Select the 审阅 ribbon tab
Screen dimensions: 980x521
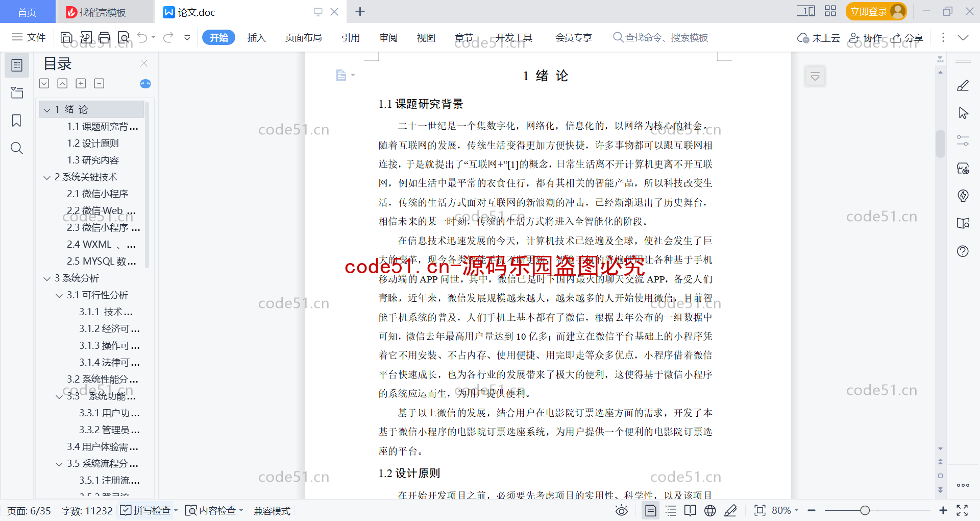(388, 37)
